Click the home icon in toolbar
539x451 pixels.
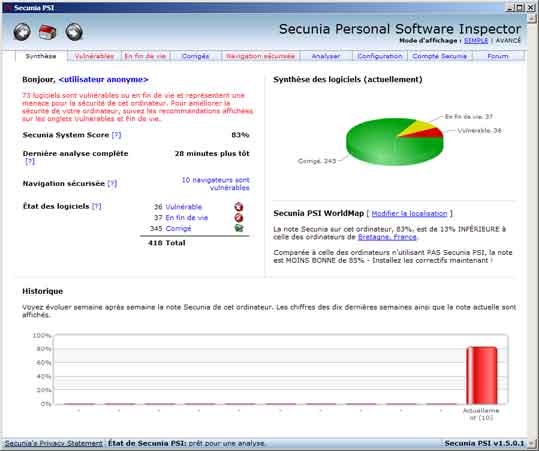coord(47,32)
